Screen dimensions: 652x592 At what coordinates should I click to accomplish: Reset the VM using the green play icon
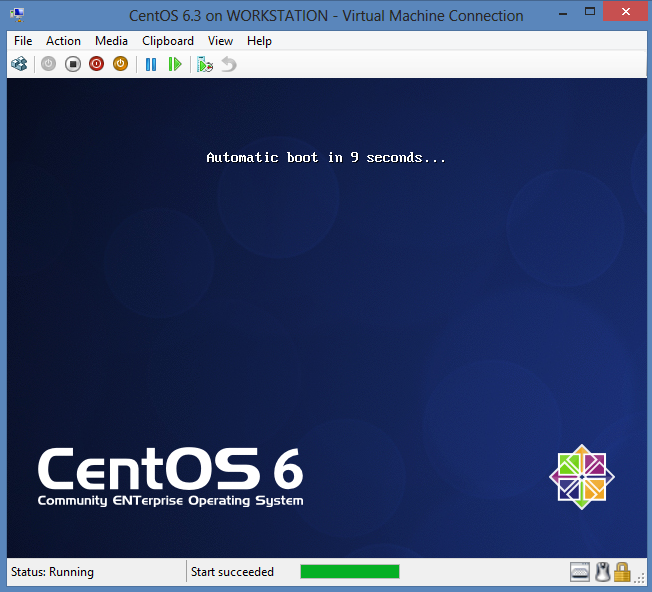point(175,64)
